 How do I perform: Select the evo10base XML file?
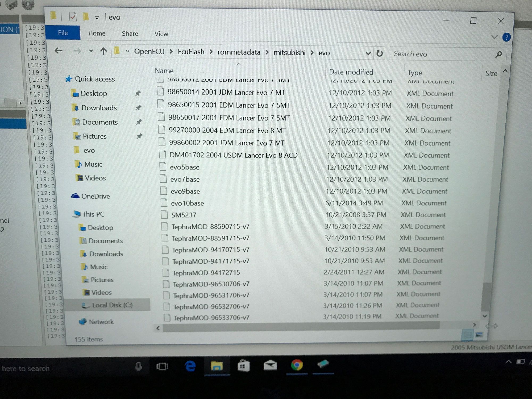pos(187,203)
